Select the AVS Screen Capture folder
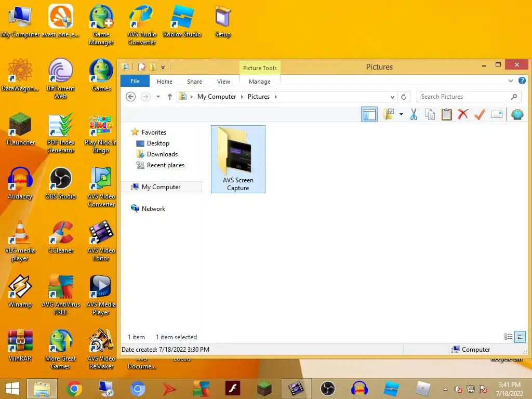 (x=238, y=159)
